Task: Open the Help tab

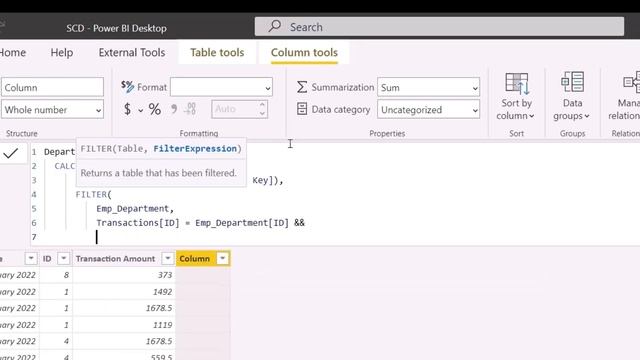Action: coord(62,52)
